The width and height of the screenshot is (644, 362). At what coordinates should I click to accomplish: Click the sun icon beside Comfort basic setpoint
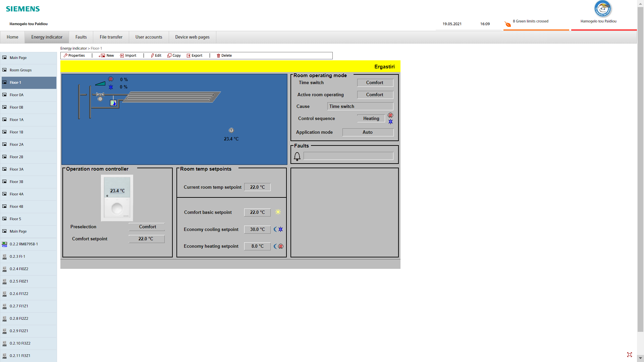pos(278,212)
